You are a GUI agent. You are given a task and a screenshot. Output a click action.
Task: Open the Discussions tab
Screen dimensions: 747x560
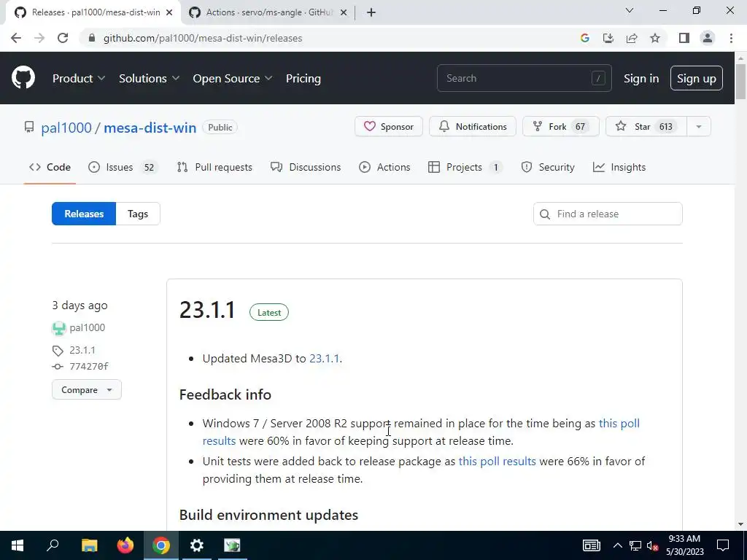306,167
